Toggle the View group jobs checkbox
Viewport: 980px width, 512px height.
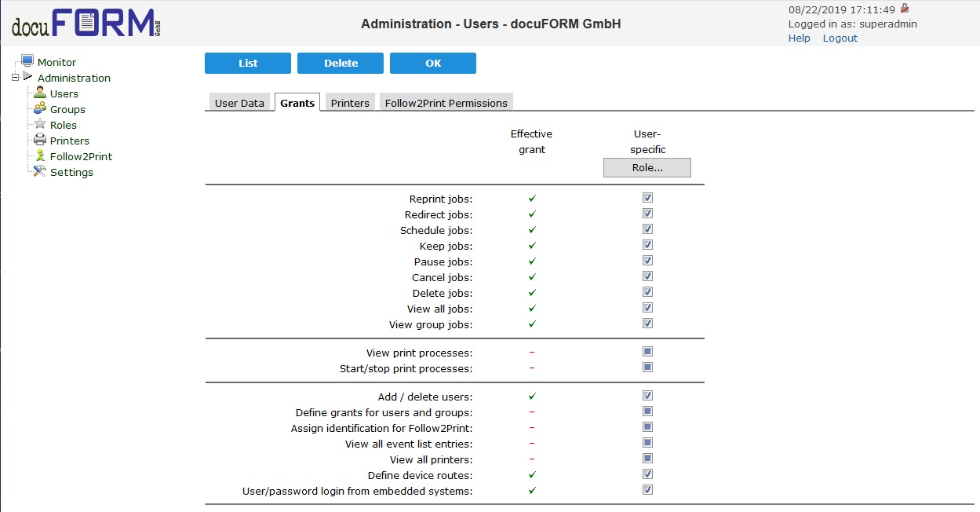(647, 324)
